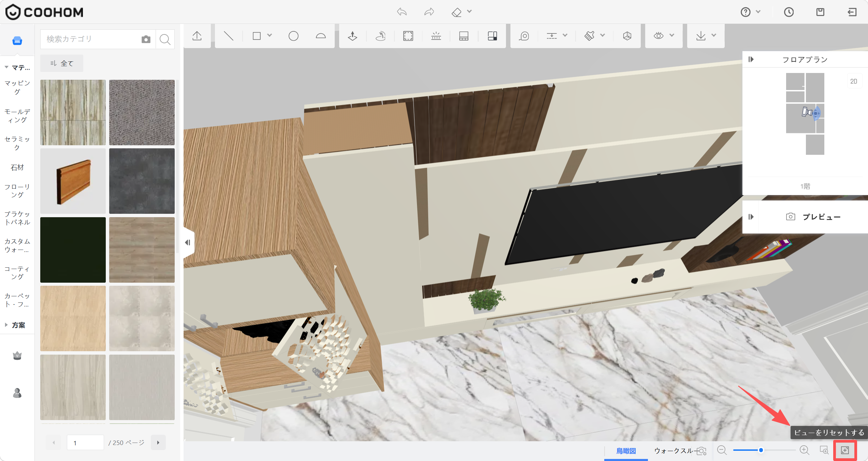Select the ブラケットパネル category

point(17,218)
